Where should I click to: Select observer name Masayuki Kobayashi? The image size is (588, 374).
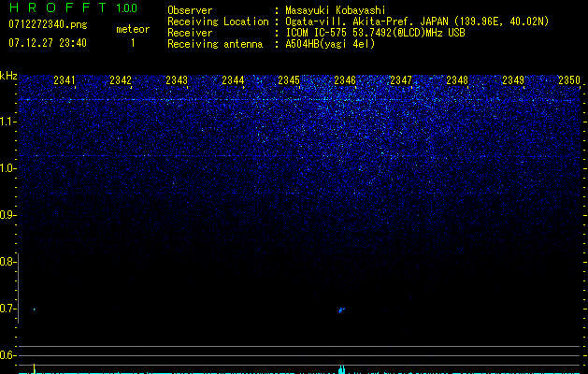pos(336,10)
